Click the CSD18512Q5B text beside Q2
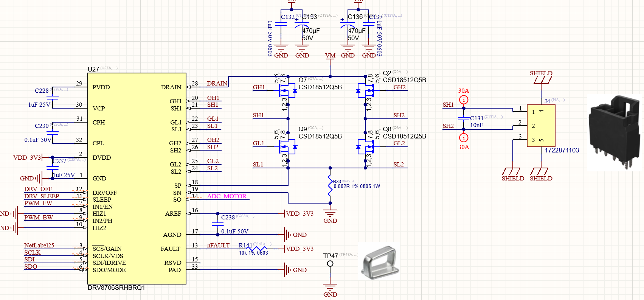 405,80
